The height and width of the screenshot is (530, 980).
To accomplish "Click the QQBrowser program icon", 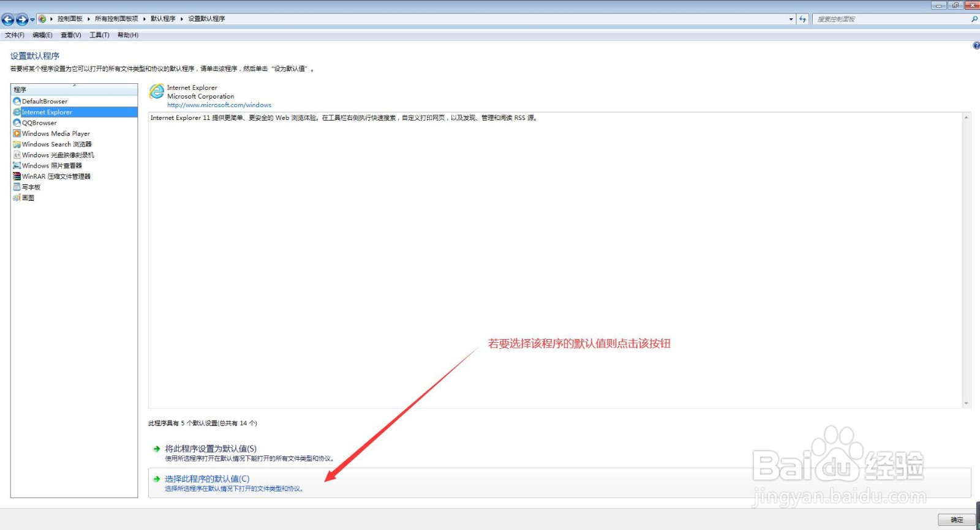I will (x=17, y=122).
